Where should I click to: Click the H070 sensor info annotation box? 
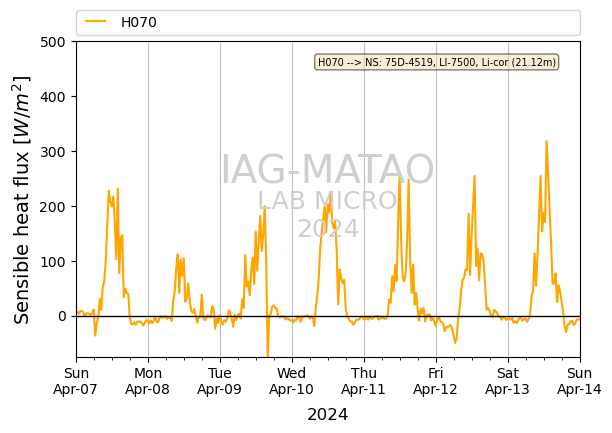point(436,62)
